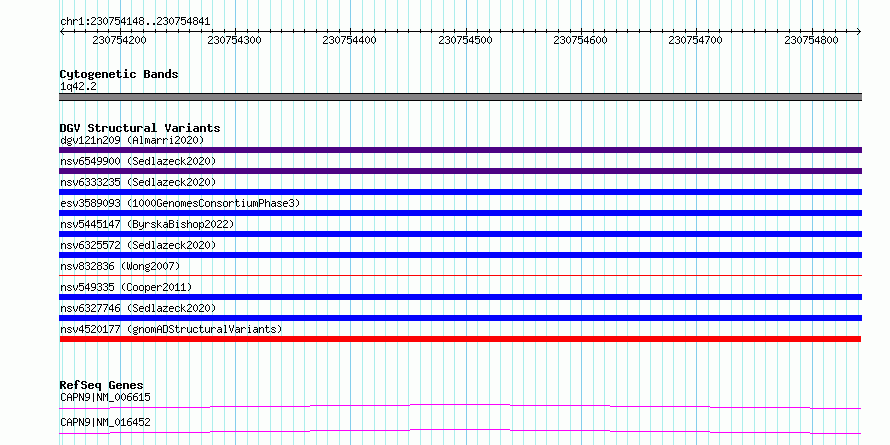This screenshot has height=445, width=890.
Task: Click the purple bar for nsv6549900
Action: pyautogui.click(x=460, y=171)
